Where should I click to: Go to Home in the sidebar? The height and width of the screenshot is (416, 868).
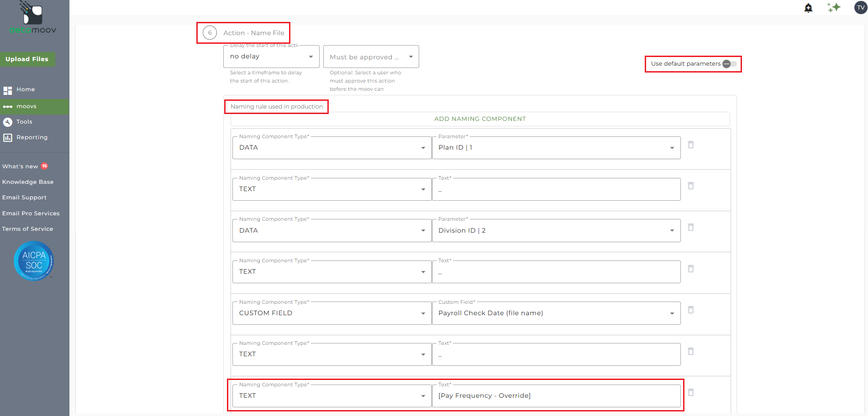(x=26, y=90)
